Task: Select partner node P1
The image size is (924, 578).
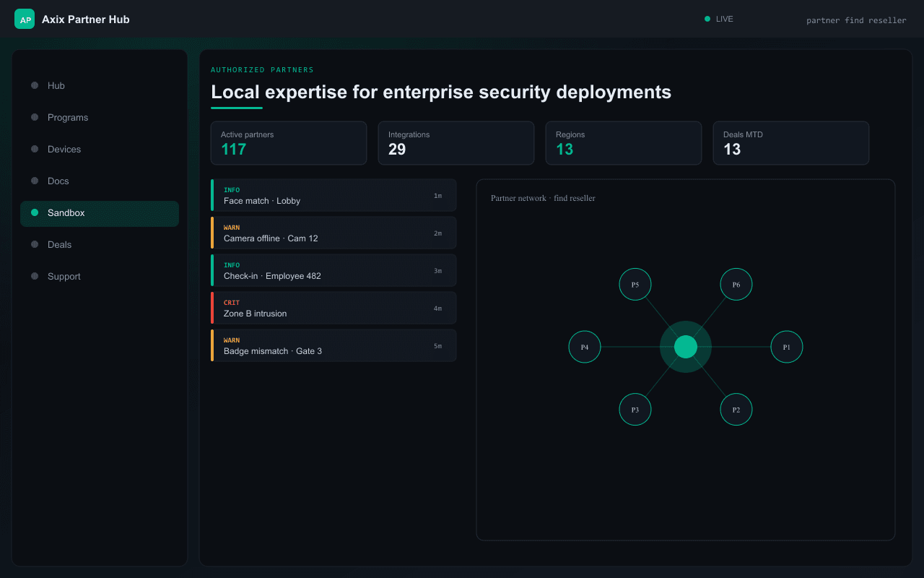Action: coord(787,347)
